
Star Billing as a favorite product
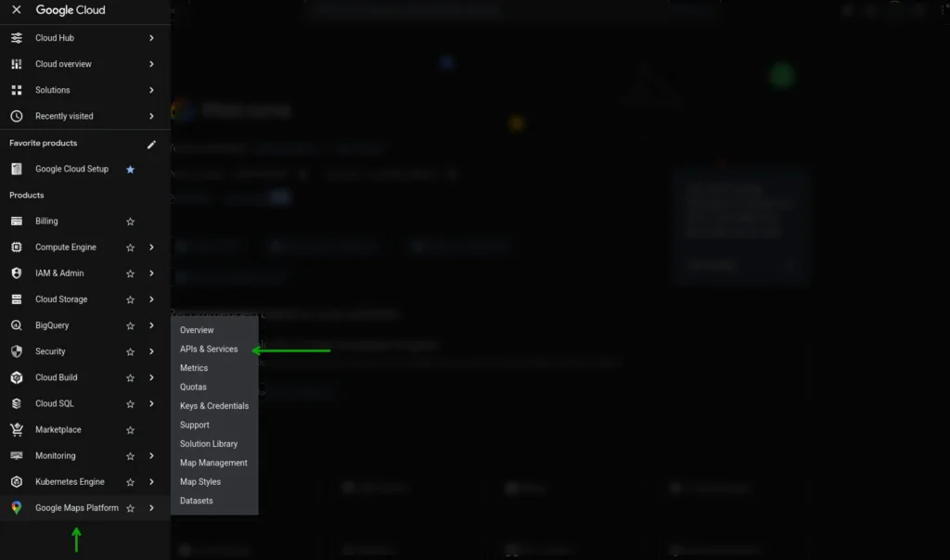[x=130, y=221]
